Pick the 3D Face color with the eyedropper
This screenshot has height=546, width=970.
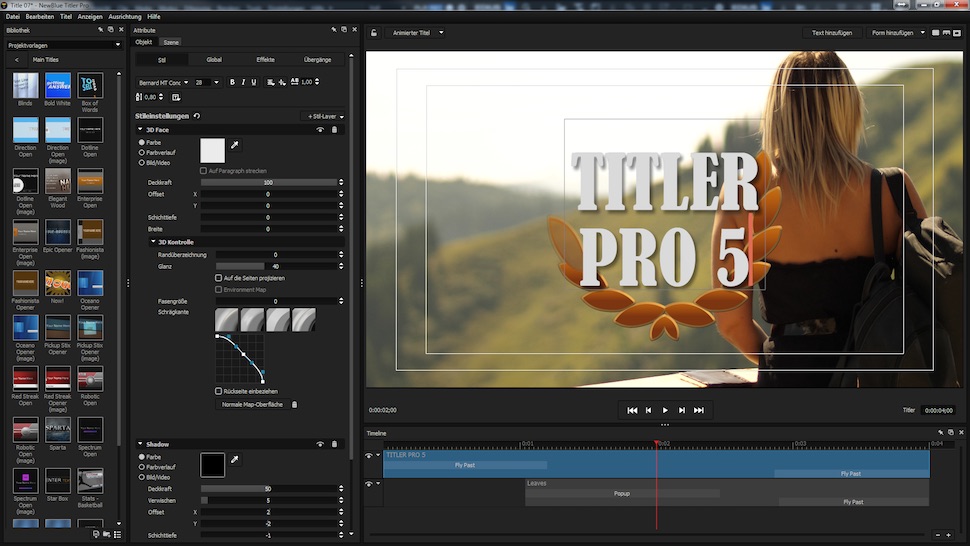coord(236,145)
